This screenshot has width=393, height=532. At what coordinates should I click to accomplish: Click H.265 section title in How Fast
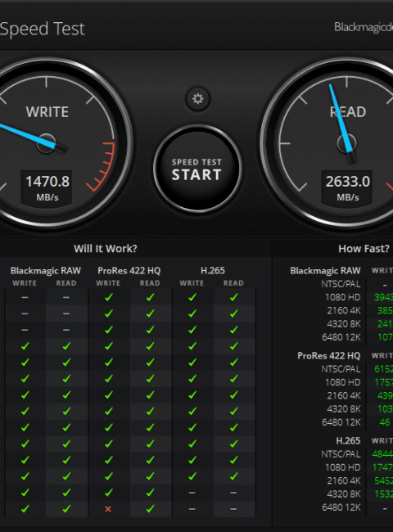(x=348, y=440)
